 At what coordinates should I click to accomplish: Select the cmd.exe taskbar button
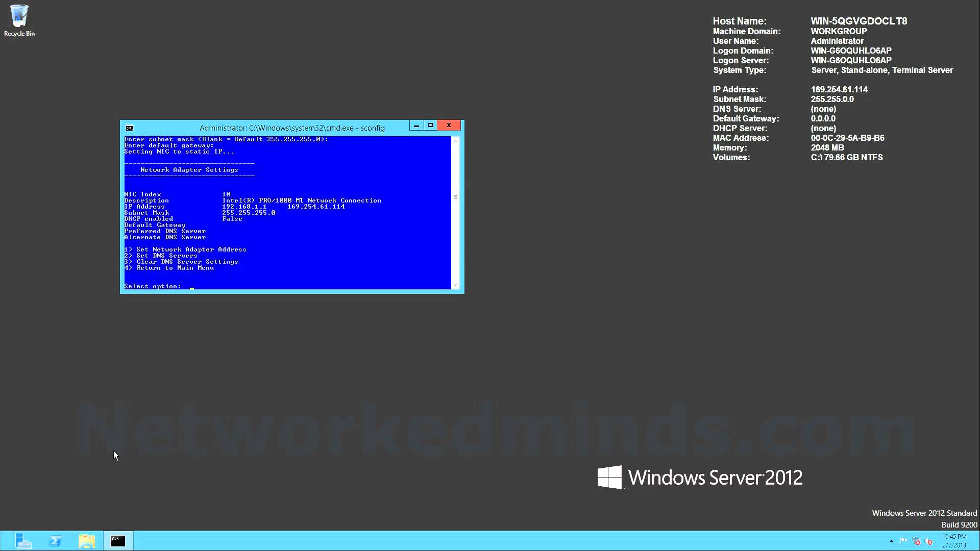[118, 541]
